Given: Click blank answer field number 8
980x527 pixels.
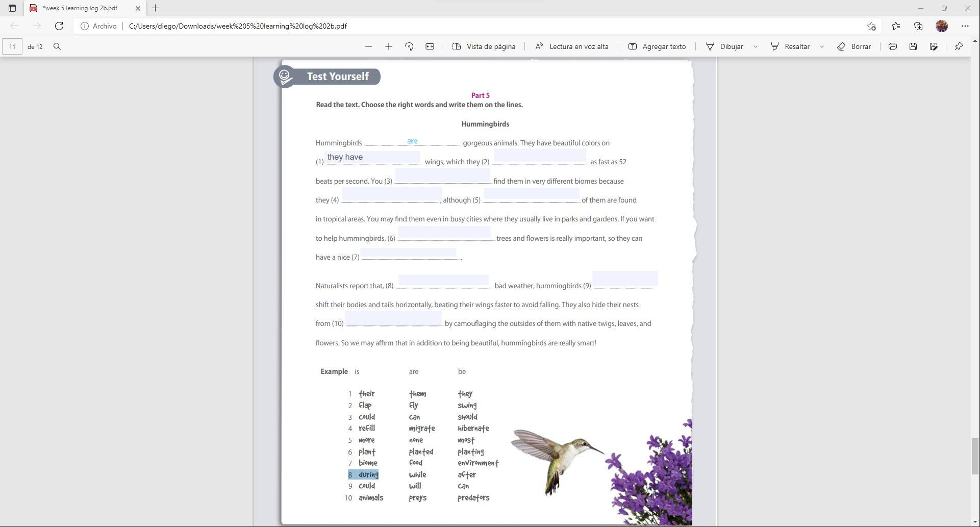Looking at the screenshot, I should 443,280.
